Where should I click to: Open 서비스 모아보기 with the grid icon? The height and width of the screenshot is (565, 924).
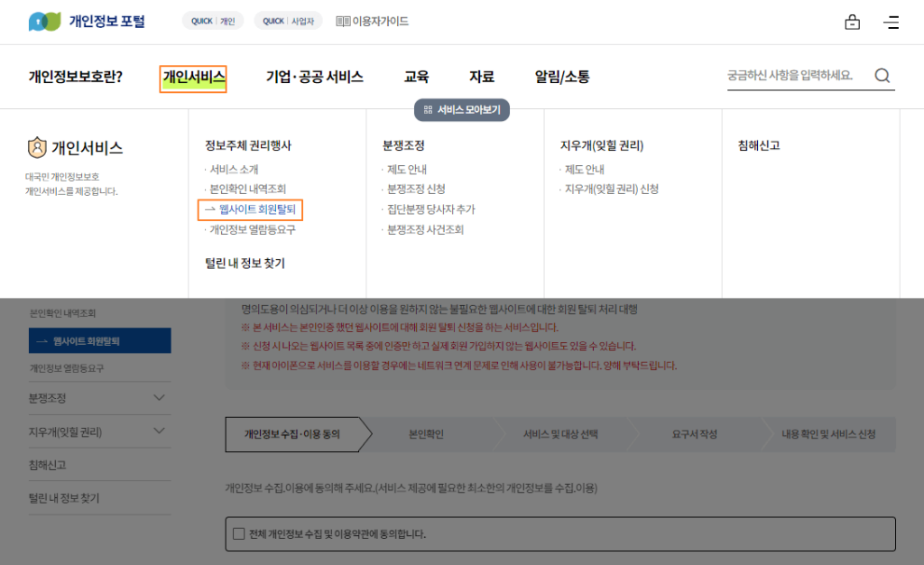tap(462, 109)
